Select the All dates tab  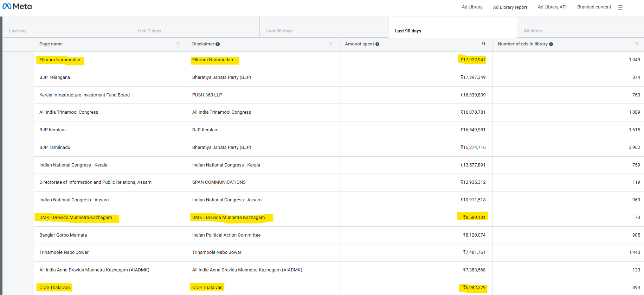point(533,31)
